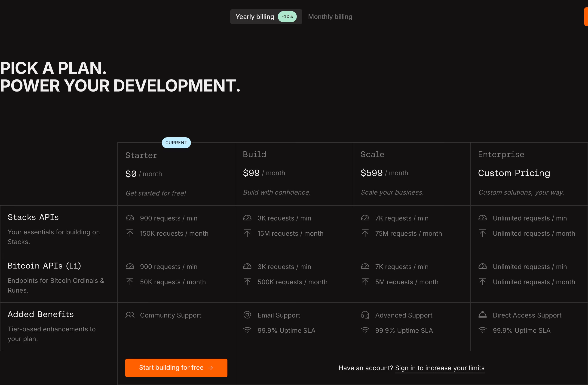
Task: Click the bell icon beside Direct Access Support
Action: coord(482,315)
